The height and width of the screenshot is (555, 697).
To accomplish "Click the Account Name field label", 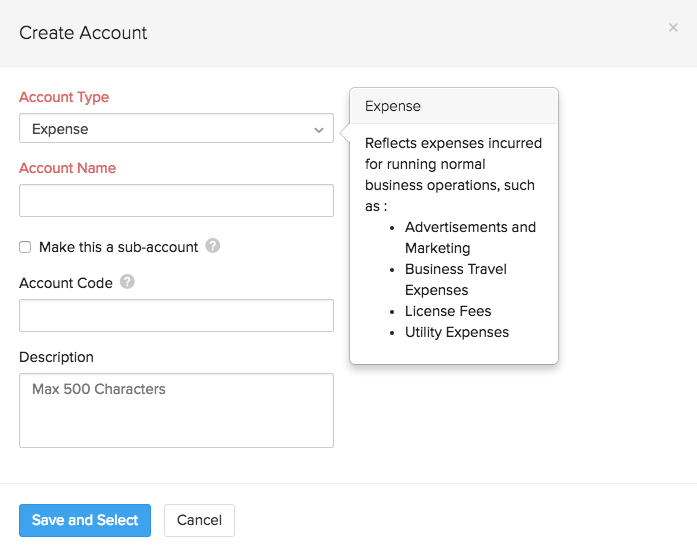I will pyautogui.click(x=67, y=168).
